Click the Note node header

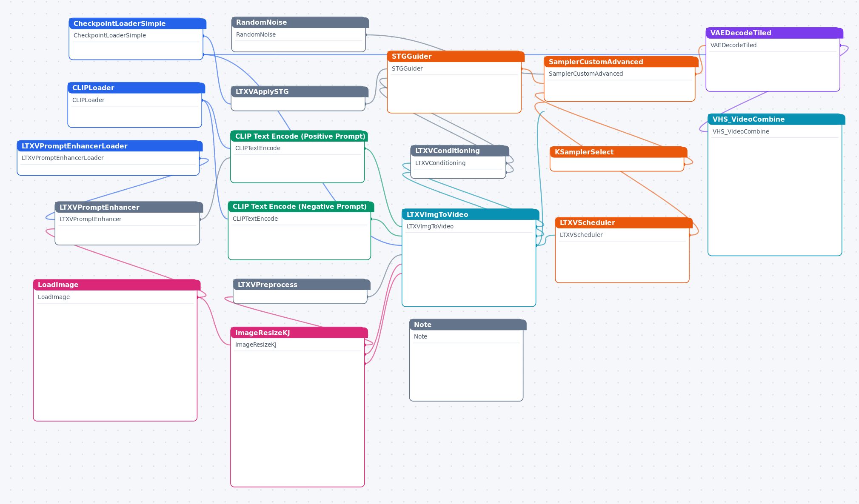coord(468,325)
